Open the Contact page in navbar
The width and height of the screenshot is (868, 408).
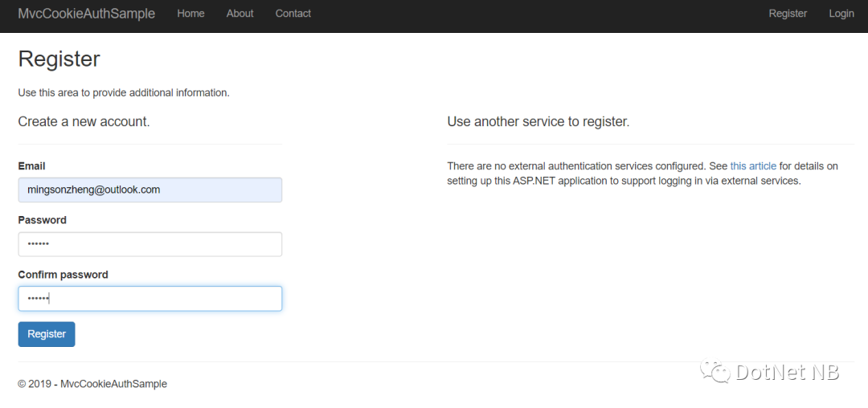click(293, 14)
